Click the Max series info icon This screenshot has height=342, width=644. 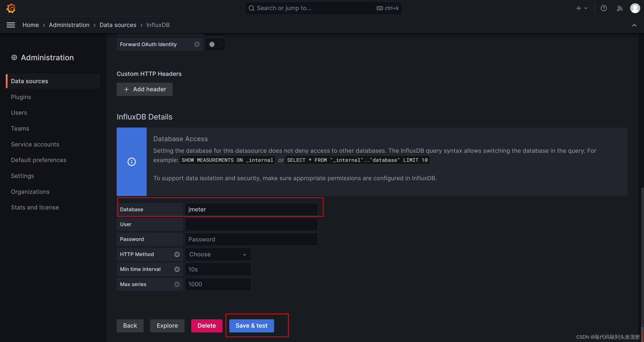177,284
